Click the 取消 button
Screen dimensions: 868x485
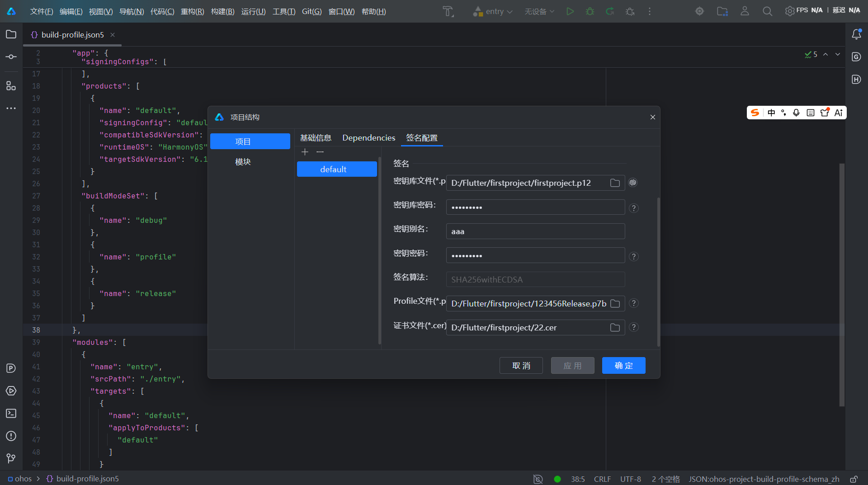(521, 366)
